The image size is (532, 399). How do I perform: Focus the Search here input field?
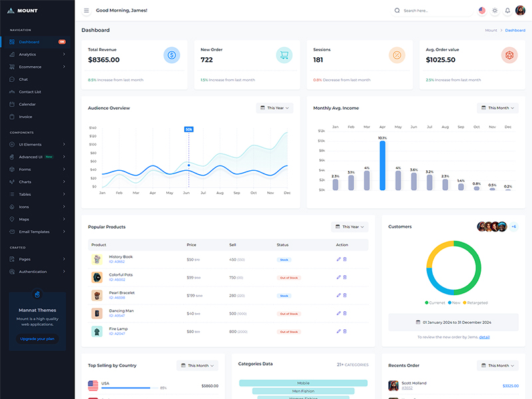(x=432, y=11)
